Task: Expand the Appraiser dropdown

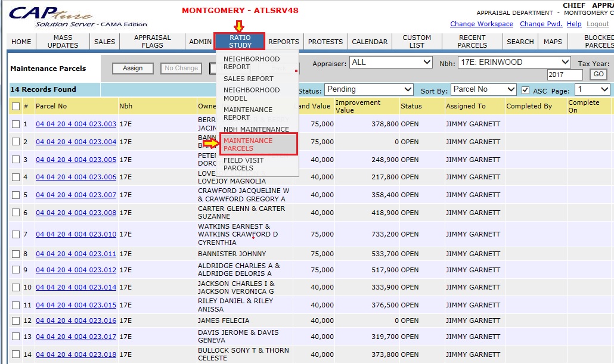Action: (x=391, y=63)
